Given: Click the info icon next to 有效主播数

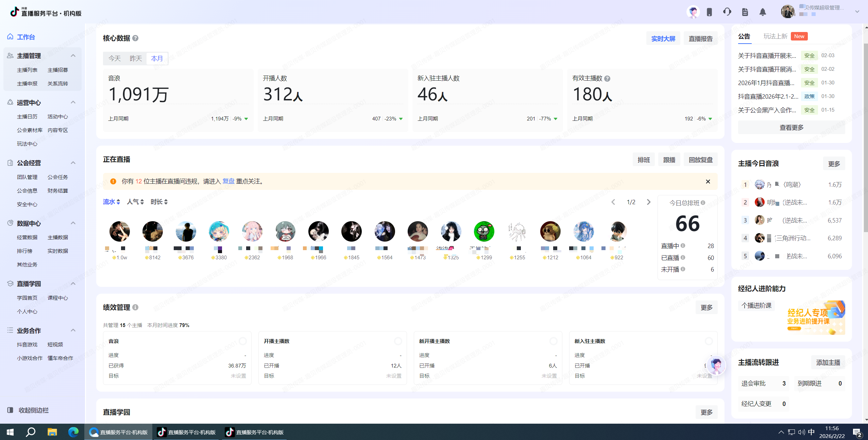Looking at the screenshot, I should (607, 79).
